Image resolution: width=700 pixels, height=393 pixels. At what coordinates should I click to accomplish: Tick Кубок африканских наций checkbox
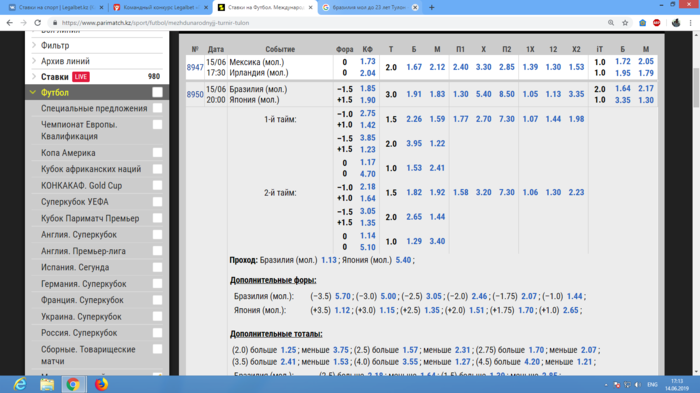(x=157, y=169)
